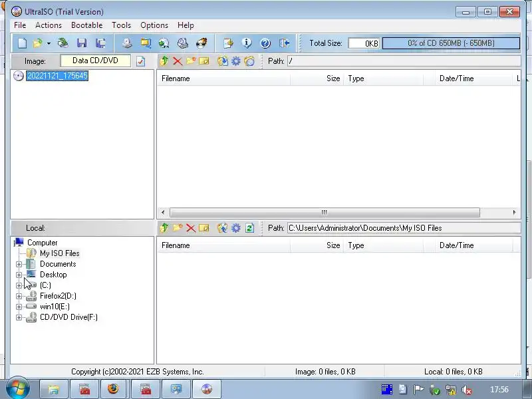The height and width of the screenshot is (399, 532).
Task: Click the Image pane Up folder icon
Action: [x=164, y=61]
